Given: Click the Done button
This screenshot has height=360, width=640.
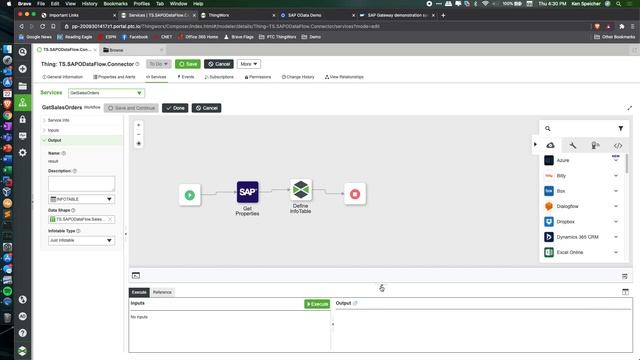Looking at the screenshot, I should [x=175, y=108].
